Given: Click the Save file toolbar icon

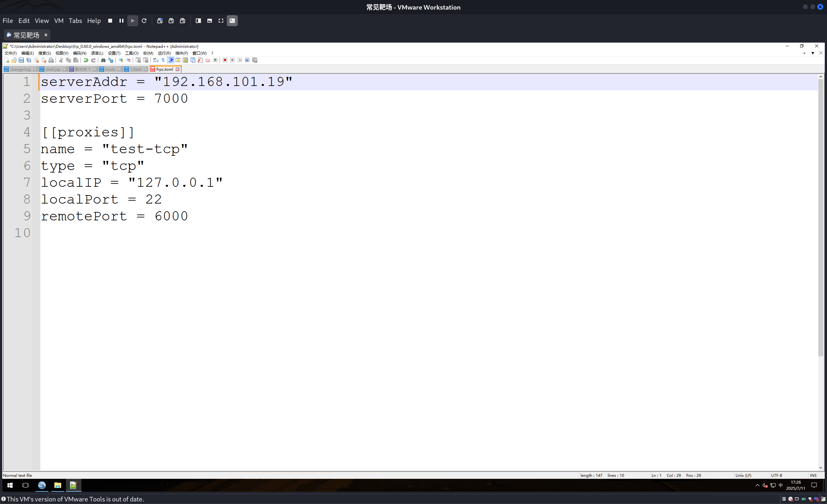Looking at the screenshot, I should (21, 60).
